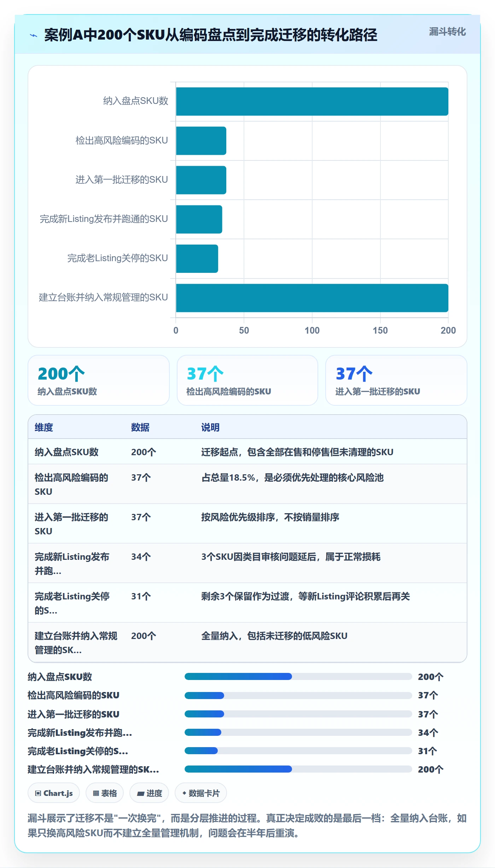This screenshot has height=868, width=495.
Task: Select the text 按风险优先级排序，不按销量排序
Action: pos(270,517)
